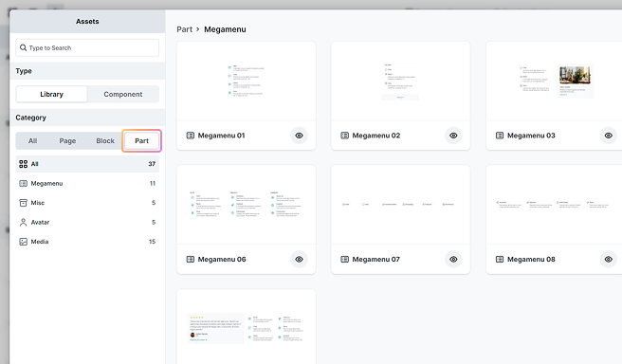Select the Megamenu 07 thumbnail
Viewport: 622px width, 364px height.
(401, 205)
